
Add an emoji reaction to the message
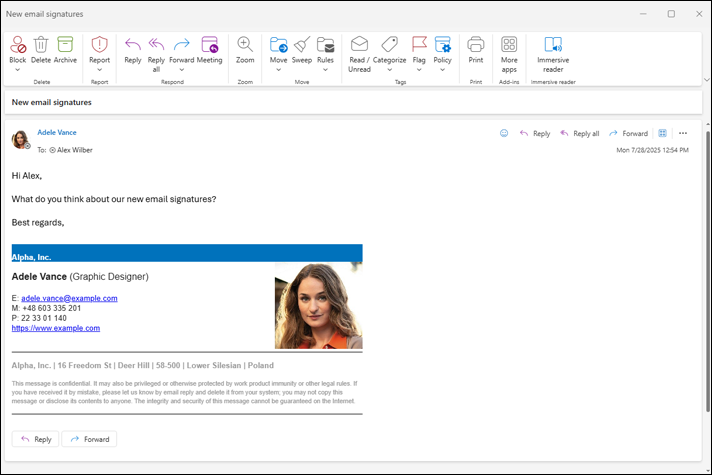click(504, 133)
